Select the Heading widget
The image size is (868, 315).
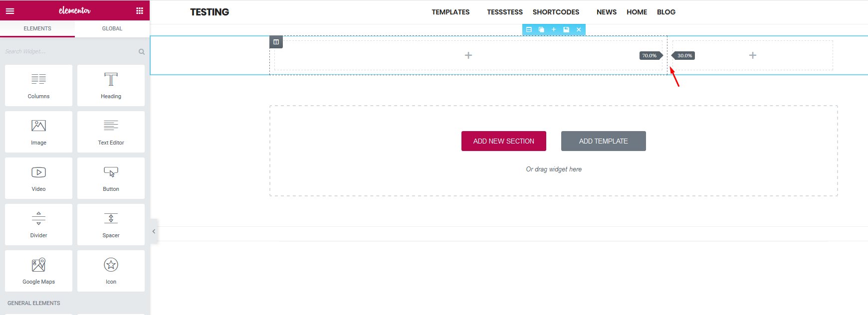pyautogui.click(x=111, y=85)
